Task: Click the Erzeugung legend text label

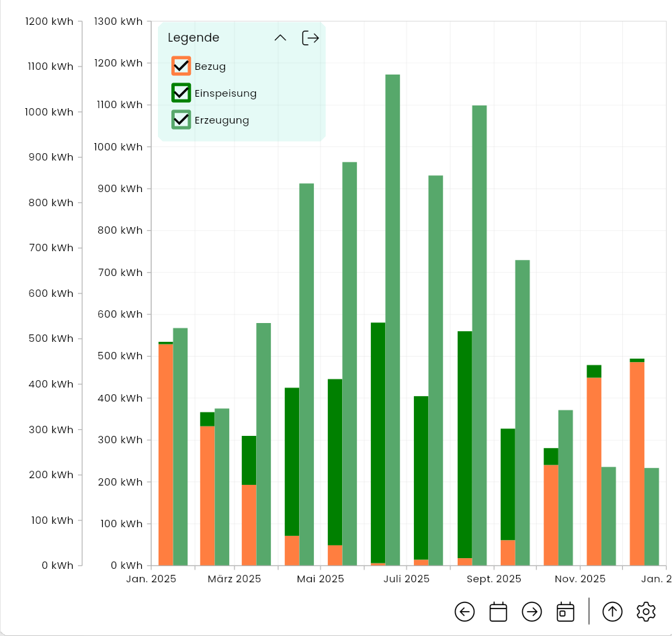Action: tap(222, 120)
